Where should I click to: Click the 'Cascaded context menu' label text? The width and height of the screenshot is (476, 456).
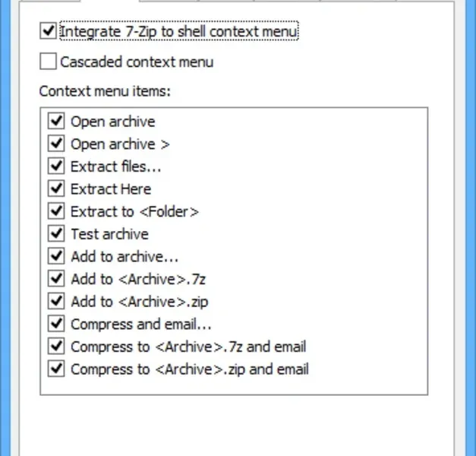coord(137,62)
